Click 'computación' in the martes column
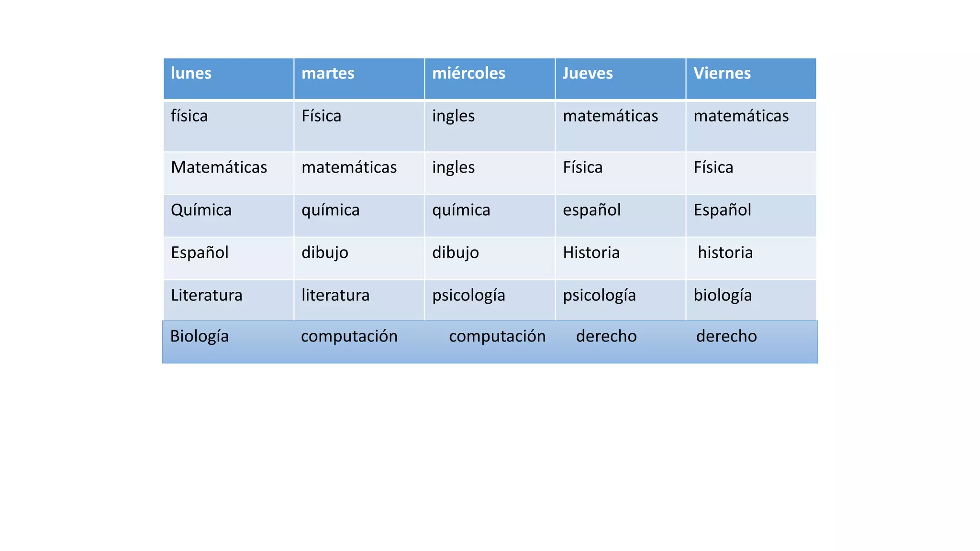 [349, 336]
